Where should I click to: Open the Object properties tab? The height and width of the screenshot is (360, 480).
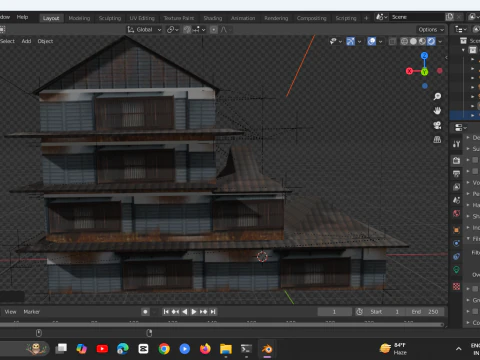pos(456,230)
